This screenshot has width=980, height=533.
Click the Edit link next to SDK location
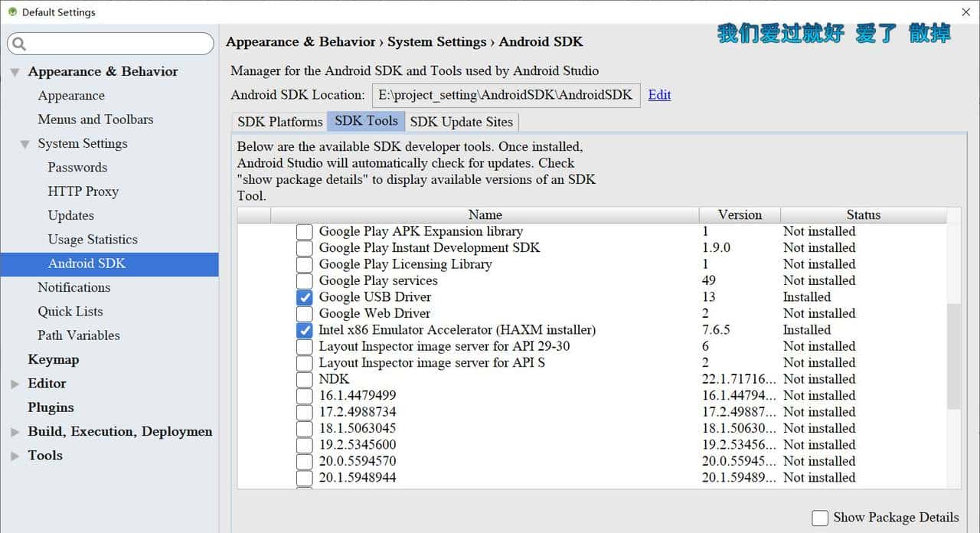[x=658, y=95]
